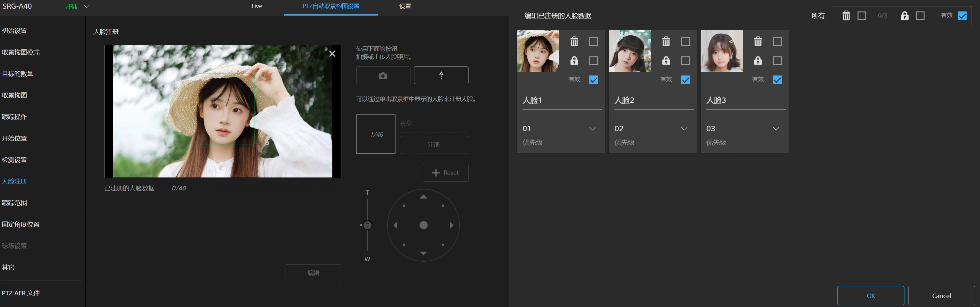Click lock icon in the 所有 header row

click(x=904, y=16)
